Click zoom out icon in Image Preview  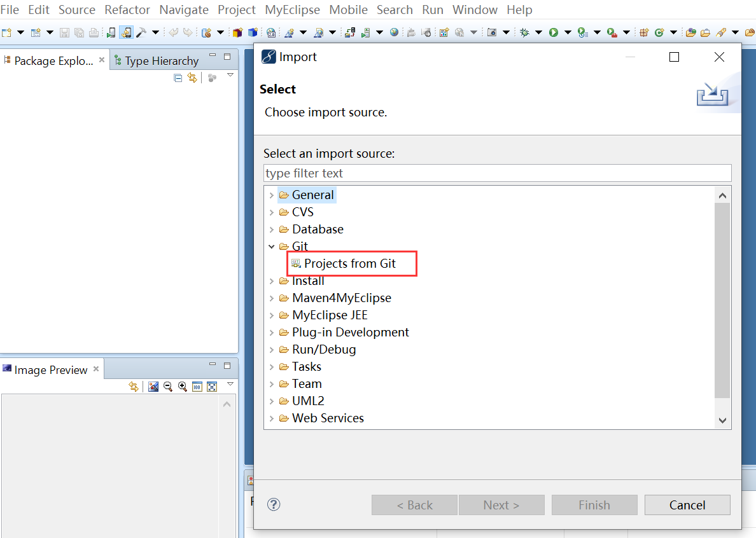(x=168, y=387)
